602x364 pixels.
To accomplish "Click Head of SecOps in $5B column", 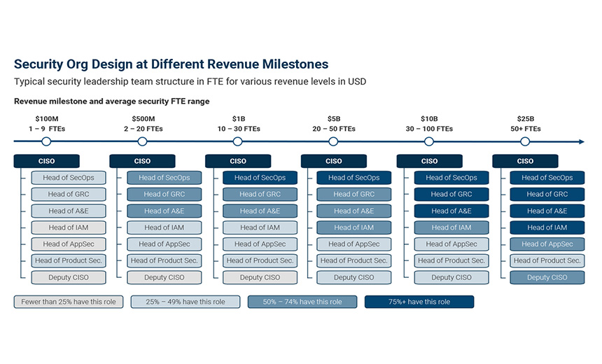I will (x=354, y=178).
